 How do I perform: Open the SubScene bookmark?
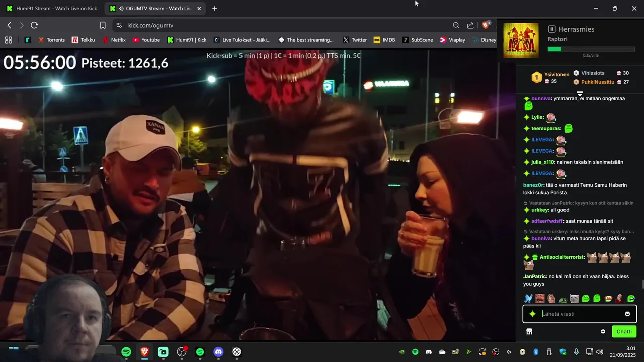click(x=418, y=40)
